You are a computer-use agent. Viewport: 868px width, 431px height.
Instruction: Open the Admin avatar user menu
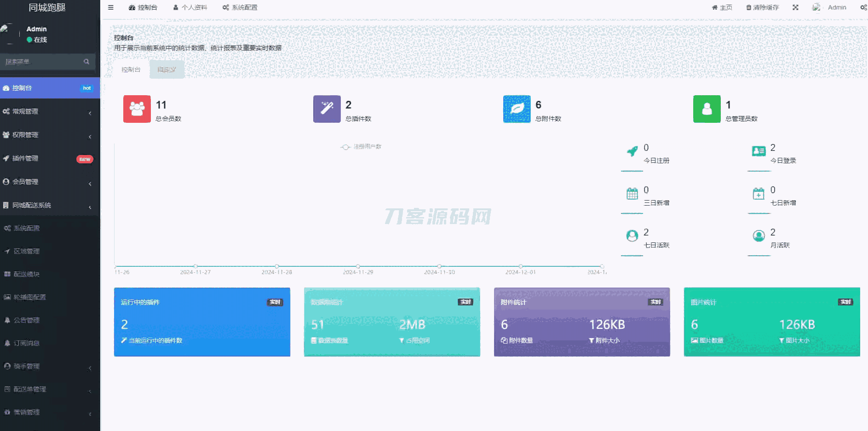tap(830, 7)
